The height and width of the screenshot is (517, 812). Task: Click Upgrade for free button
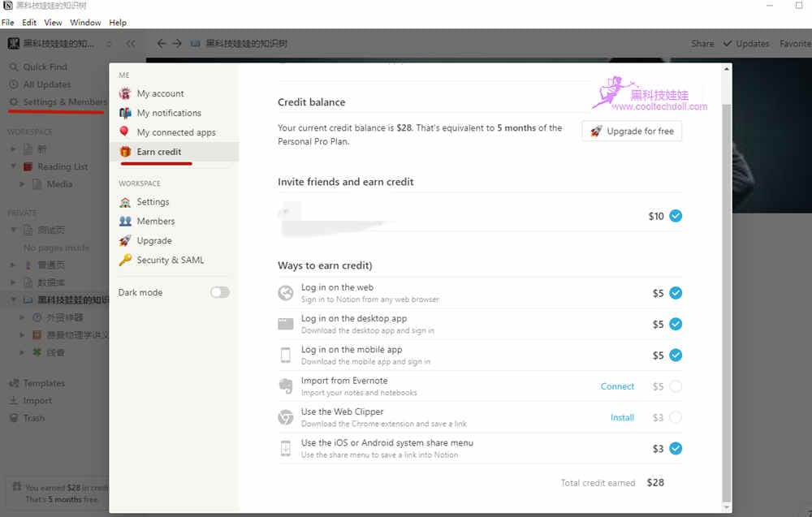pos(632,131)
